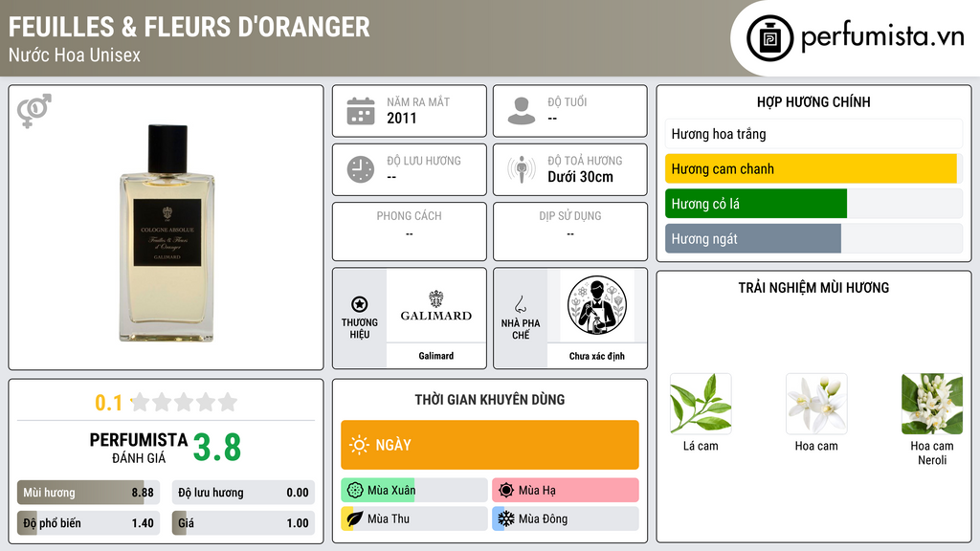Click the clock icon beside Độ lưu hương

click(361, 169)
